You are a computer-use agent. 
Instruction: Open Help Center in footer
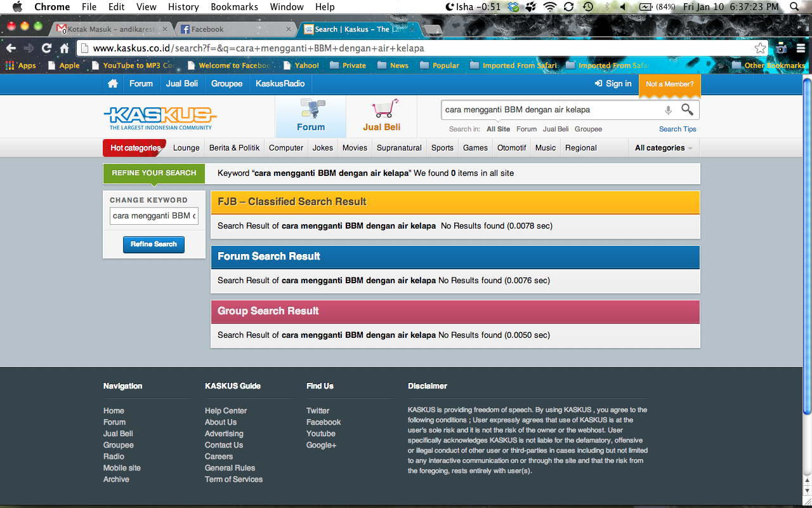tap(226, 411)
